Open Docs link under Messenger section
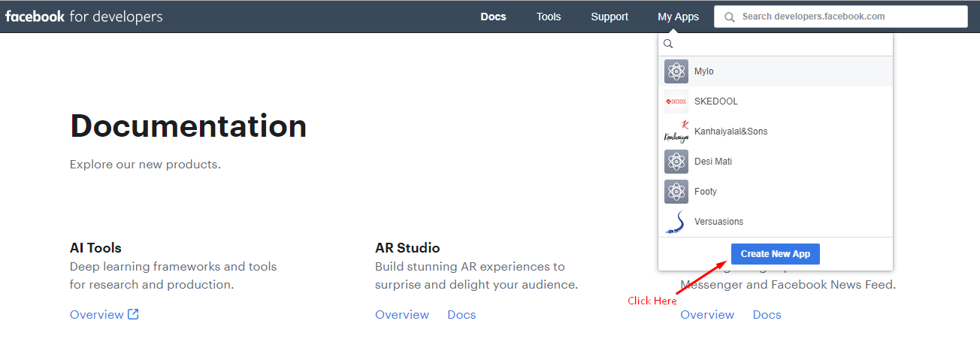This screenshot has width=980, height=351. (x=767, y=314)
